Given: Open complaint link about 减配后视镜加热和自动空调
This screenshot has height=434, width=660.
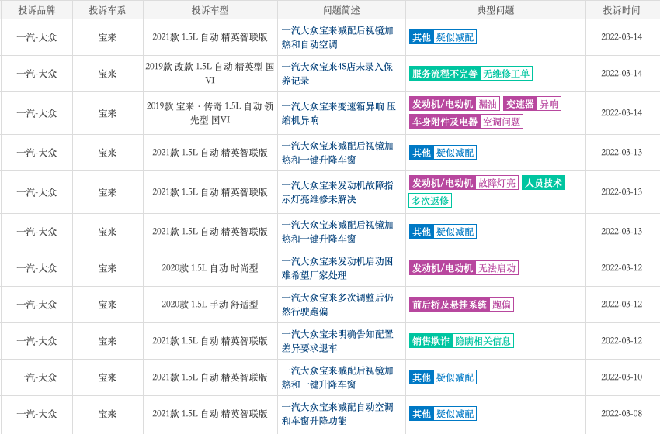Looking at the screenshot, I should (338, 37).
